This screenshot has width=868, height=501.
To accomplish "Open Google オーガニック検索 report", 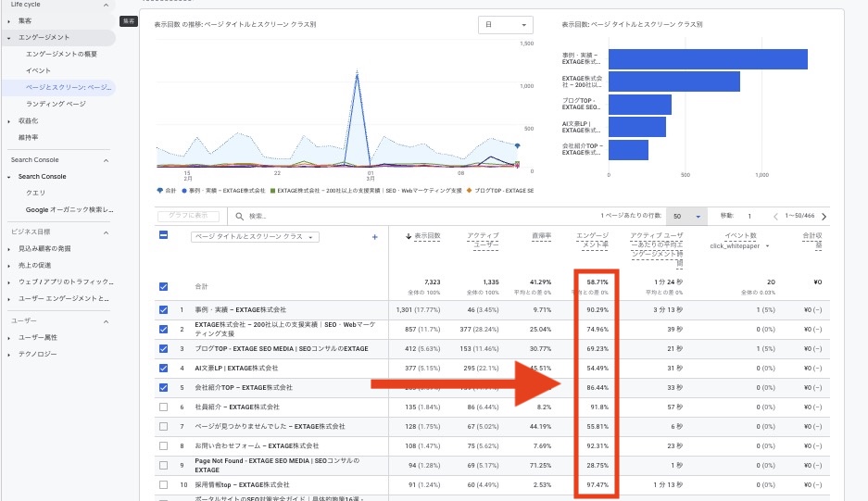I will tap(69, 209).
